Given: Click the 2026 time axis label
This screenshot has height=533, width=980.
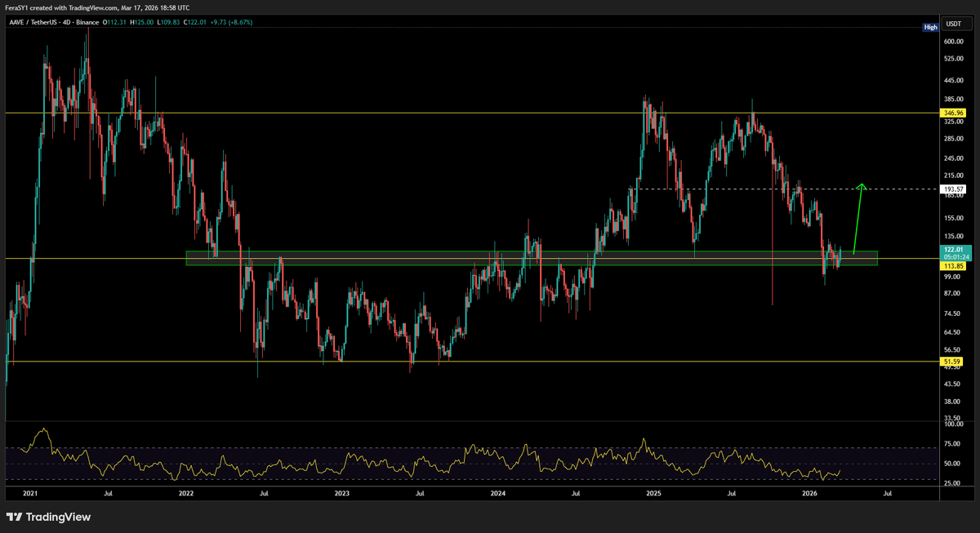Looking at the screenshot, I should 809,493.
